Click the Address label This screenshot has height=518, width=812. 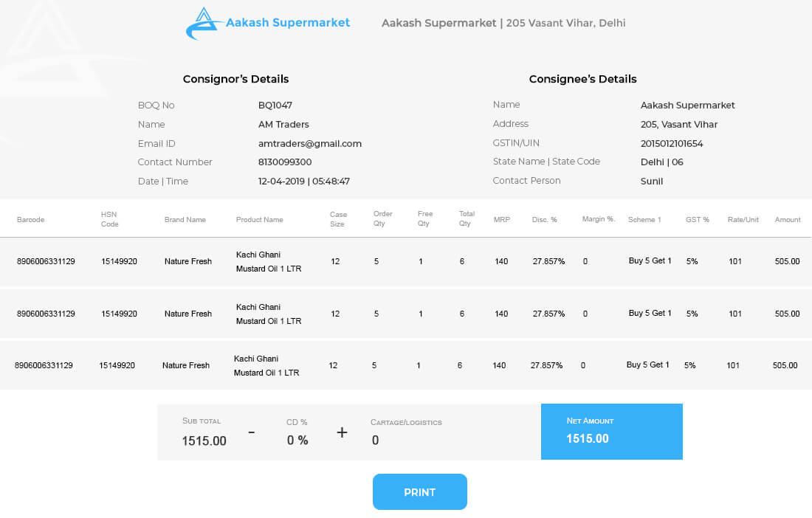tap(511, 124)
